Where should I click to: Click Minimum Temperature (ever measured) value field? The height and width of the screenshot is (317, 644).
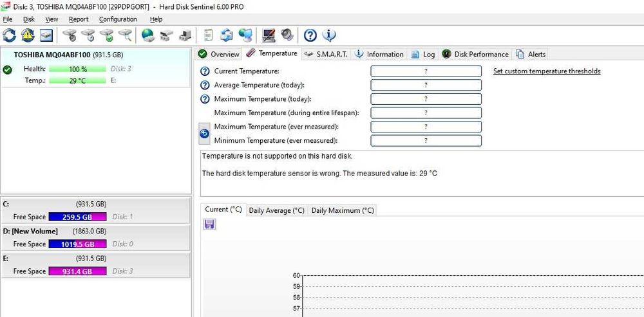tap(426, 141)
